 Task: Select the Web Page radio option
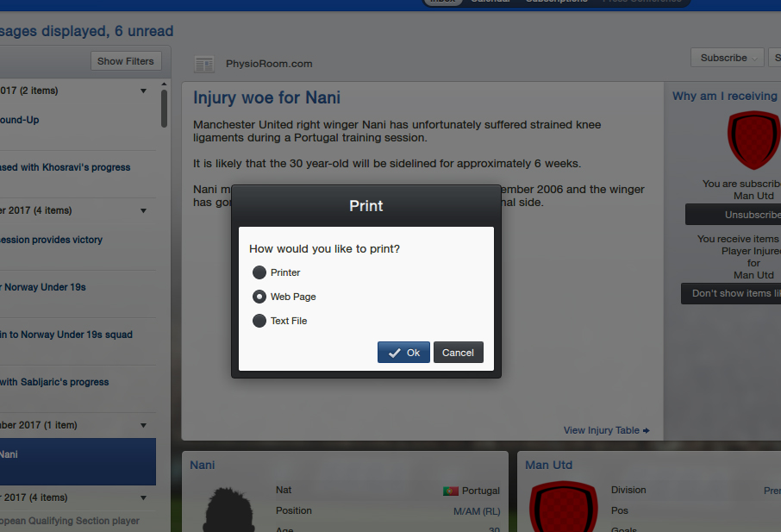259,297
